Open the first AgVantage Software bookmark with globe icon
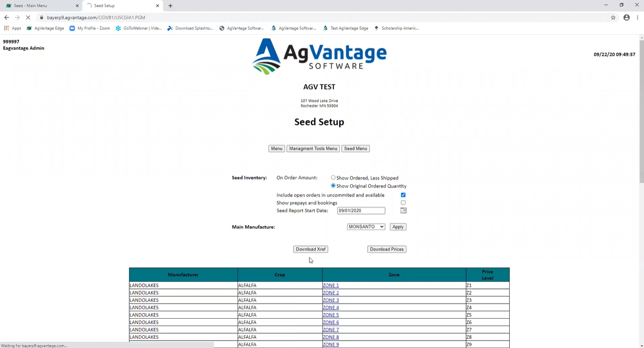 click(x=242, y=28)
